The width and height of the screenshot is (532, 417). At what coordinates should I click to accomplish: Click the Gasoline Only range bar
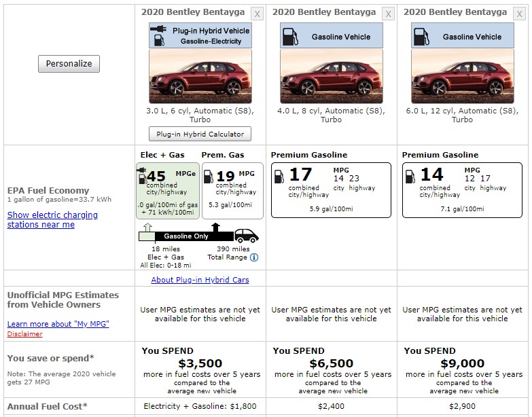pyautogui.click(x=194, y=236)
